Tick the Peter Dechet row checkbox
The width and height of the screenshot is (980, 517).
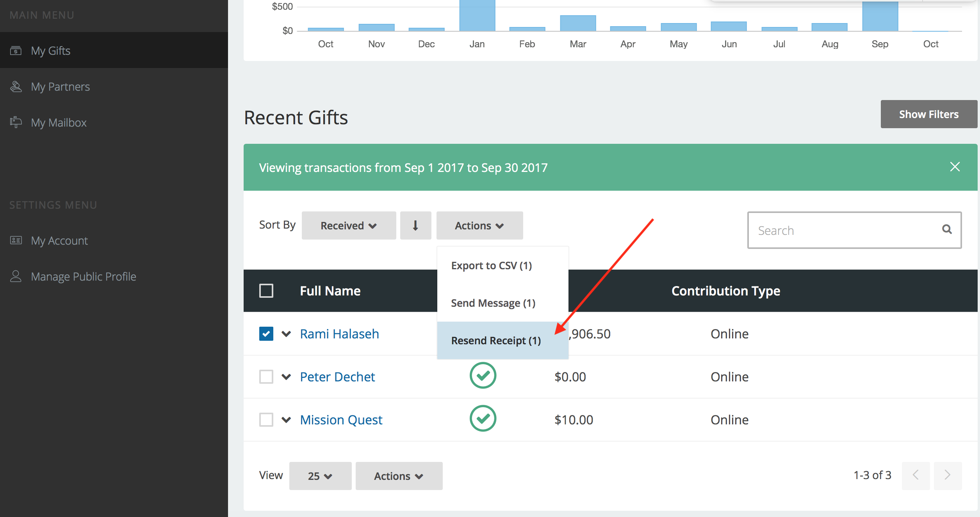pyautogui.click(x=266, y=377)
